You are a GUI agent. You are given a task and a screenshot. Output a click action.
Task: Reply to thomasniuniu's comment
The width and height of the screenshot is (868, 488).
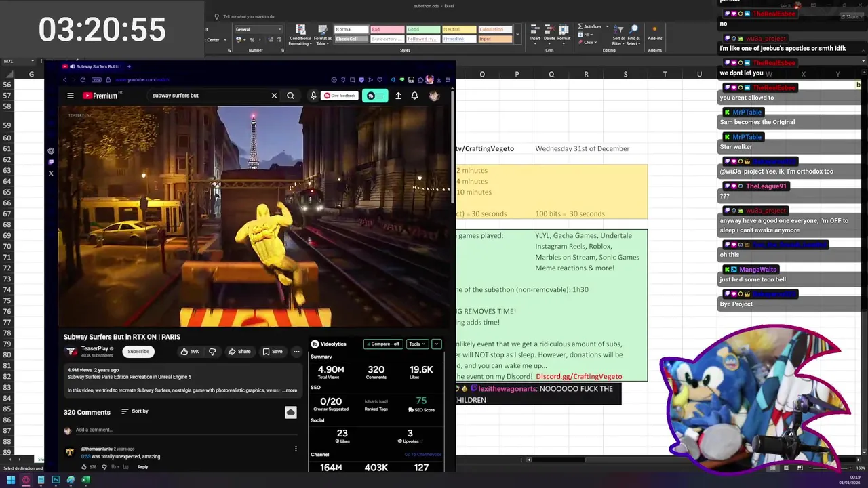tap(142, 467)
